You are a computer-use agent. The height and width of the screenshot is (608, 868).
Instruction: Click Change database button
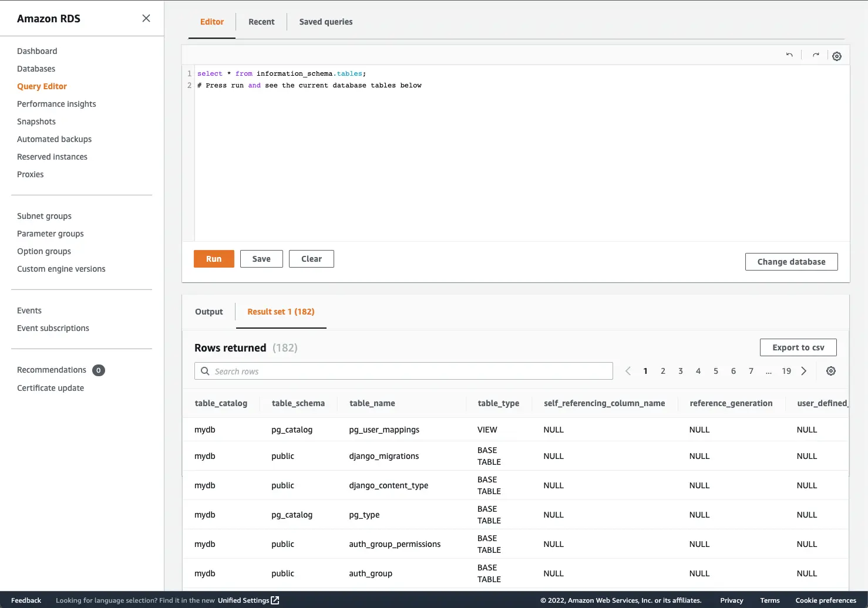[x=791, y=262]
